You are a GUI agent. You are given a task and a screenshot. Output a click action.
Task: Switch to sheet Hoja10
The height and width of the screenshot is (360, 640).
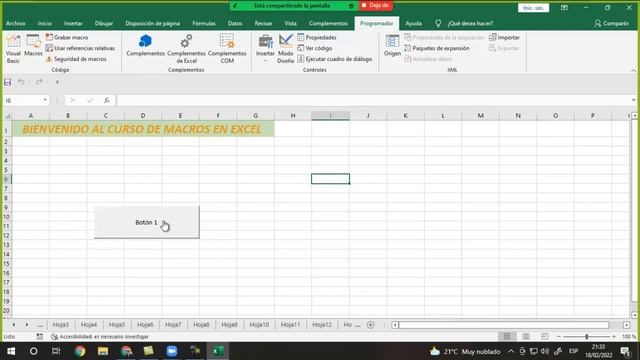pyautogui.click(x=259, y=325)
